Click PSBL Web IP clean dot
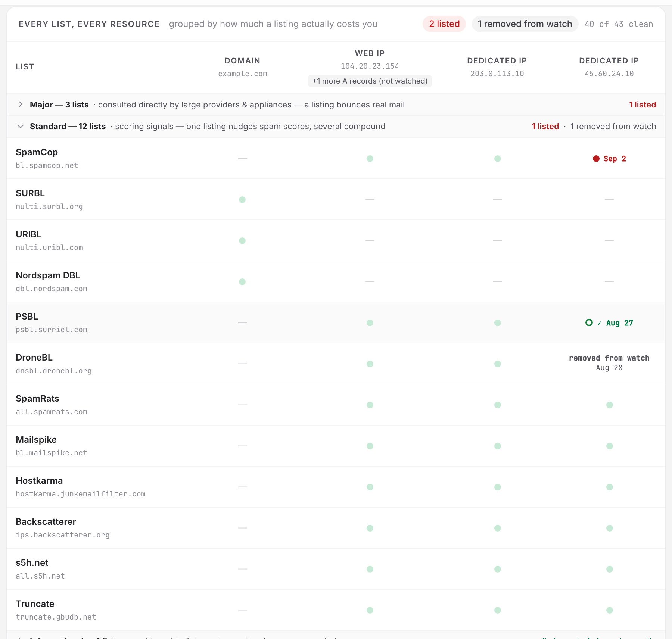This screenshot has height=639, width=672. 370,323
